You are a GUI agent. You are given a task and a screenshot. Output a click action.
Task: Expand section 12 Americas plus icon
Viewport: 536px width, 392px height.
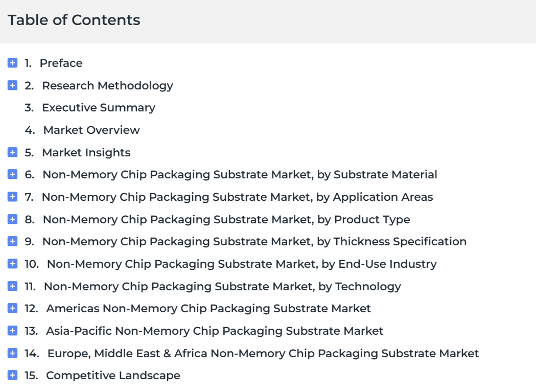pos(12,308)
